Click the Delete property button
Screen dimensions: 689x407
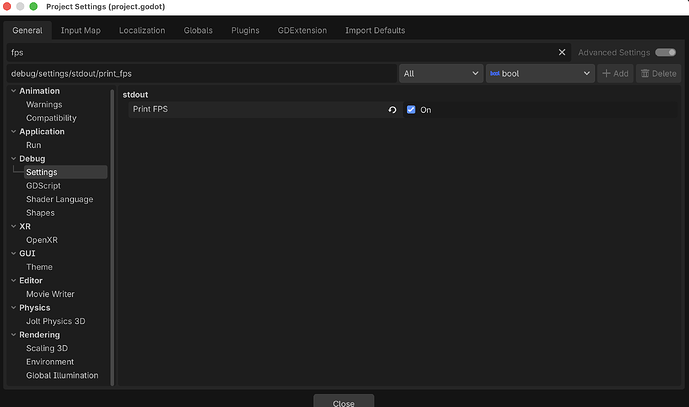click(658, 73)
